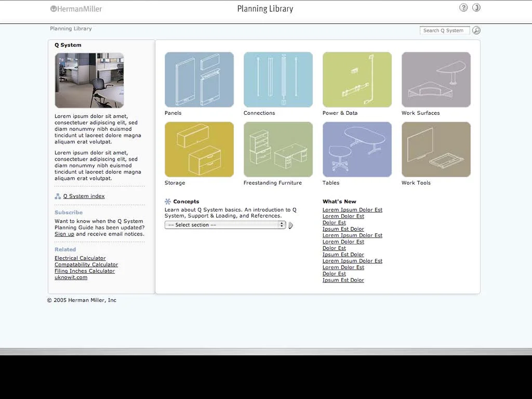
Task: Click the Subscribe heading
Action: 69,212
